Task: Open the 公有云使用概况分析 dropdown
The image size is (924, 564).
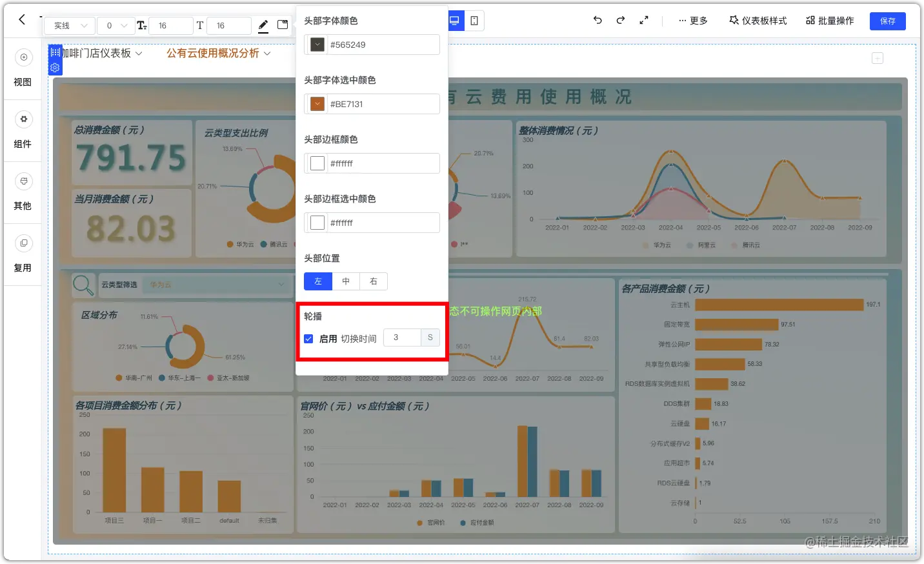Action: tap(218, 55)
